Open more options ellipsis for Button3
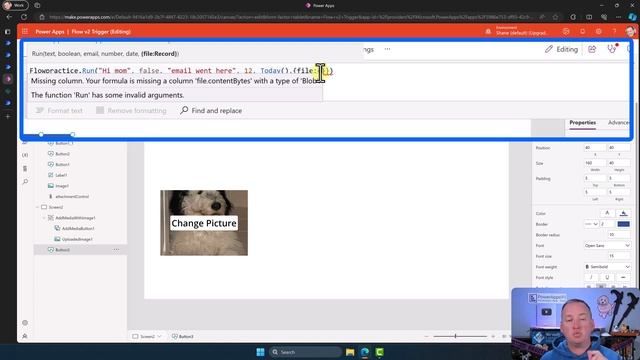The width and height of the screenshot is (640, 360). point(116,249)
